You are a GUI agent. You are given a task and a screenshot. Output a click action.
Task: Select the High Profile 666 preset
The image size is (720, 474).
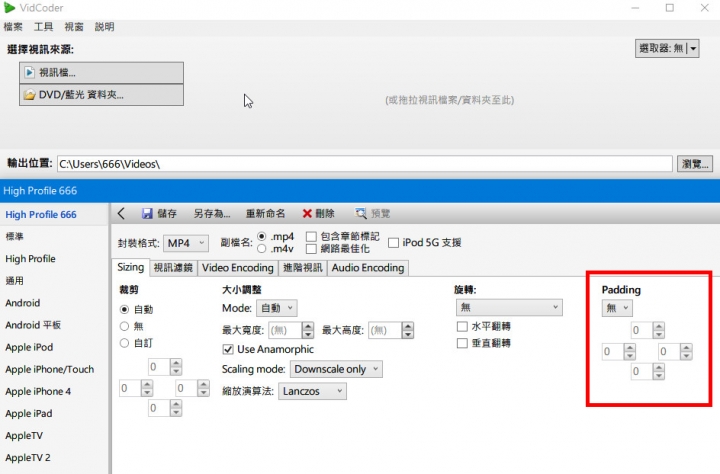(55, 214)
